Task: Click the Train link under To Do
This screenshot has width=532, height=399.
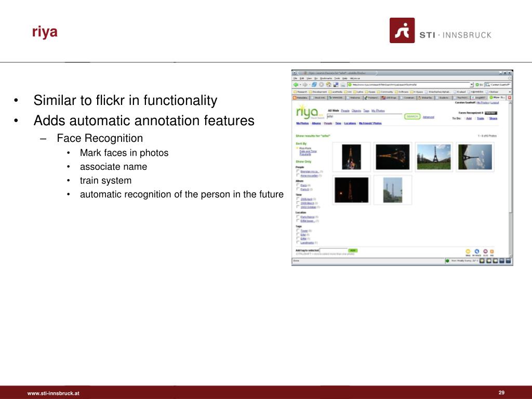Action: [481, 118]
